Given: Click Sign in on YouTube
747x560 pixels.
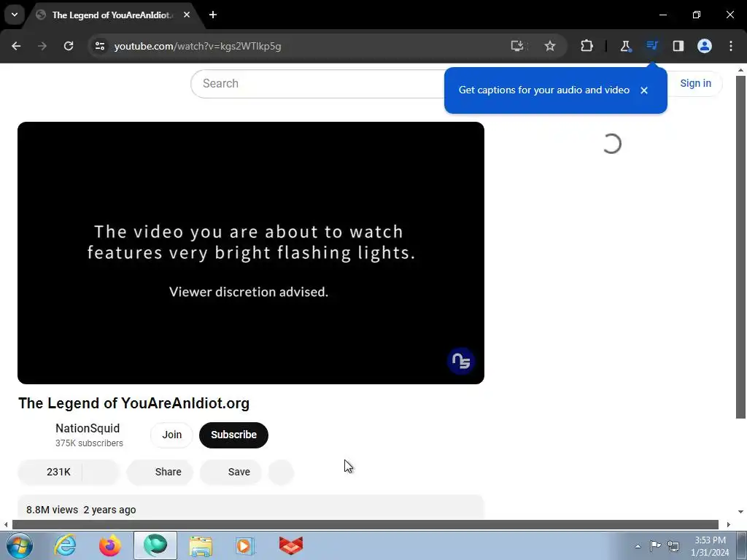Looking at the screenshot, I should tap(695, 83).
